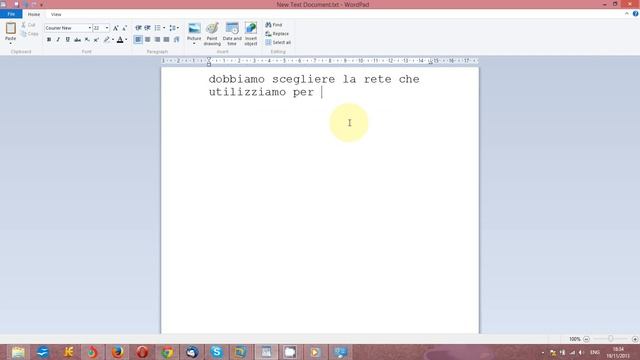This screenshot has height=360, width=640.
Task: Open the File menu
Action: coord(11,14)
